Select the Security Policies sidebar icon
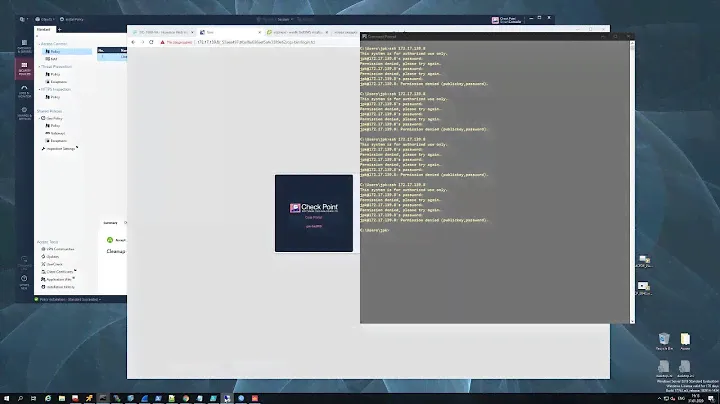The height and width of the screenshot is (404, 720). pos(22,68)
